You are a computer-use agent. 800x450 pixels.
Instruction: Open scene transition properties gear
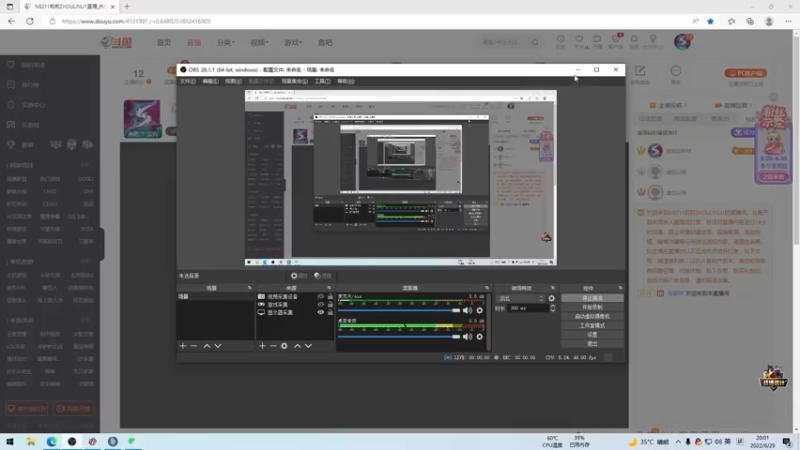coord(552,298)
